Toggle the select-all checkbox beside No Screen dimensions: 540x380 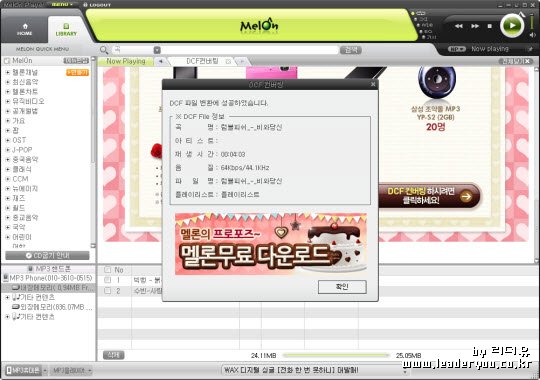tap(107, 269)
